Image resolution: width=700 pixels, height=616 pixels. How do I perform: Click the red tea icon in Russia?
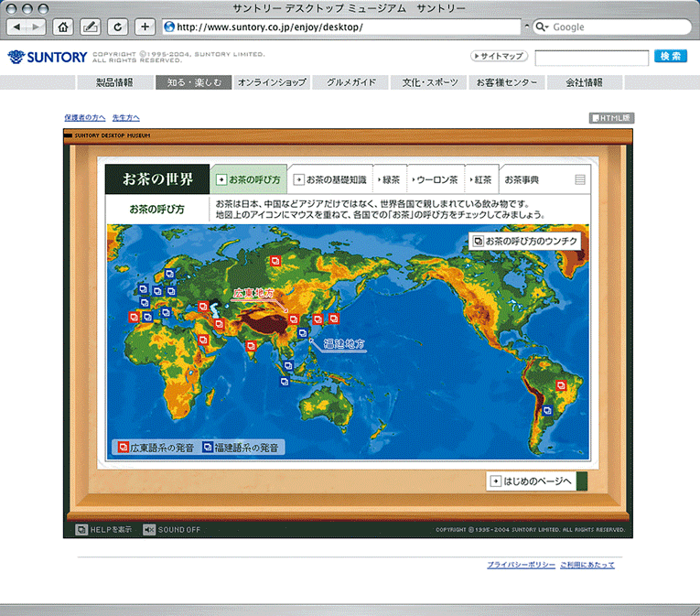(275, 262)
